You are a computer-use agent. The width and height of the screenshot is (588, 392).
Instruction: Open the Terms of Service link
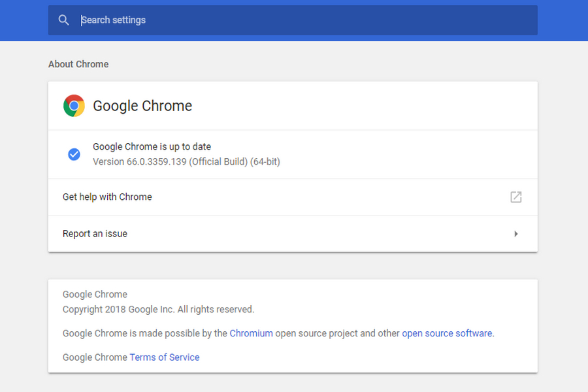165,357
